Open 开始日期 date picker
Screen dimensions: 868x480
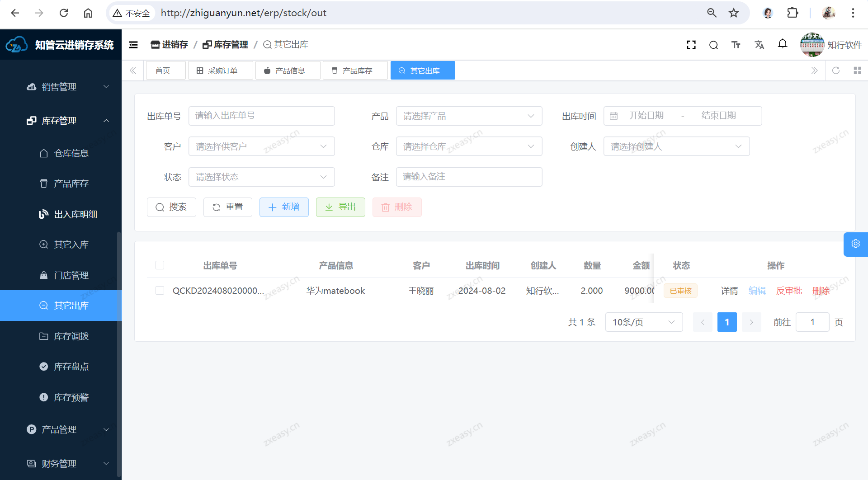[x=646, y=116]
